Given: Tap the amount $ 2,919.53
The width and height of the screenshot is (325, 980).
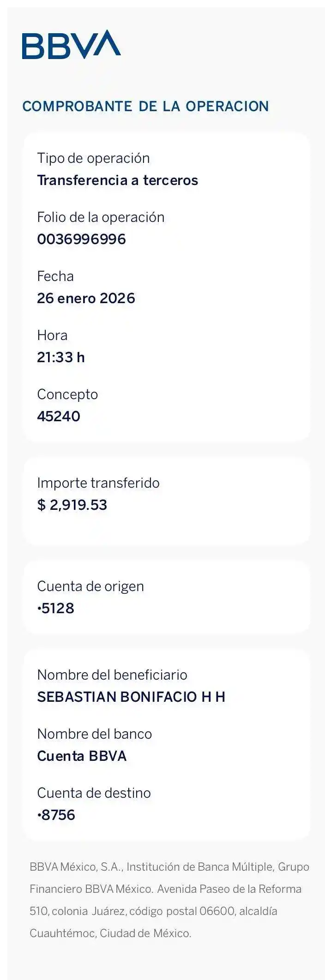Looking at the screenshot, I should click(x=72, y=505).
